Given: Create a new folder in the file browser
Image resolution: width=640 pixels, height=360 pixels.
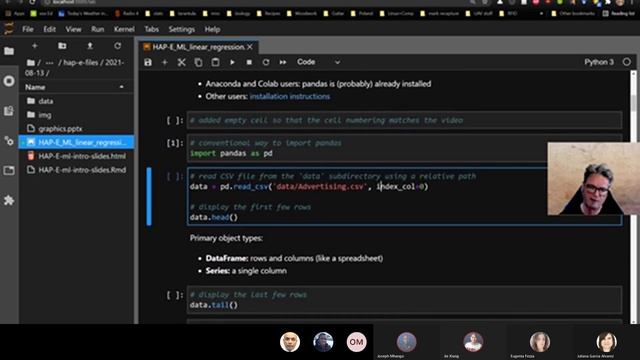Looking at the screenshot, I should pos(62,46).
